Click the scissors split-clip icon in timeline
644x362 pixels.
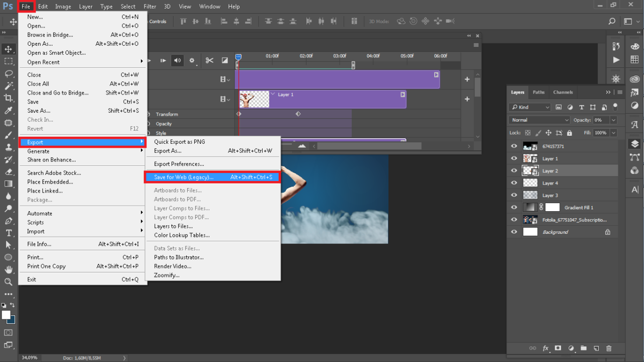(209, 61)
